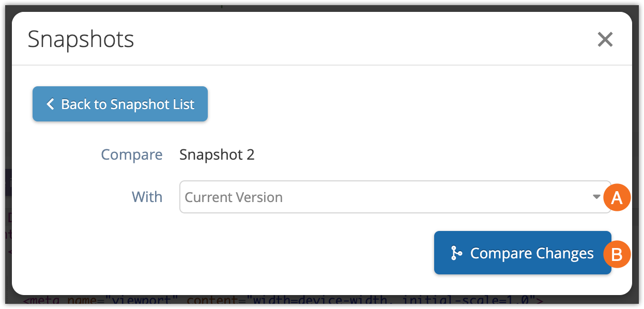This screenshot has height=309, width=644.
Task: Click the branch icon on Compare Changes
Action: 456,253
